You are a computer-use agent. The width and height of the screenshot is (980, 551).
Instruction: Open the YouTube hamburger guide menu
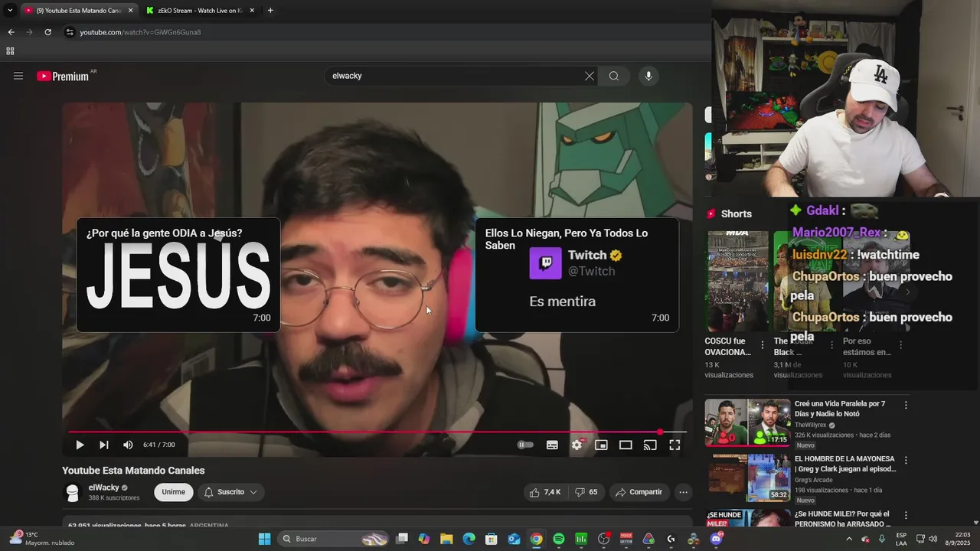click(x=18, y=76)
